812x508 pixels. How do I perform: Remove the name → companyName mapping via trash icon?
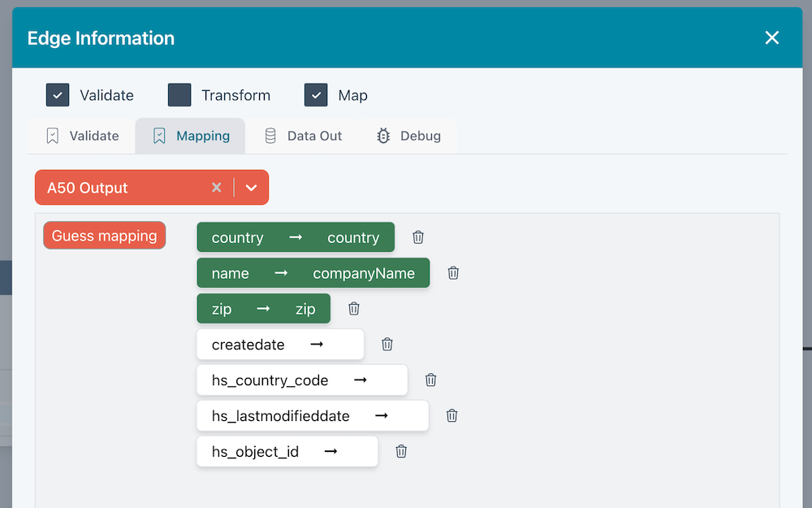pos(453,273)
